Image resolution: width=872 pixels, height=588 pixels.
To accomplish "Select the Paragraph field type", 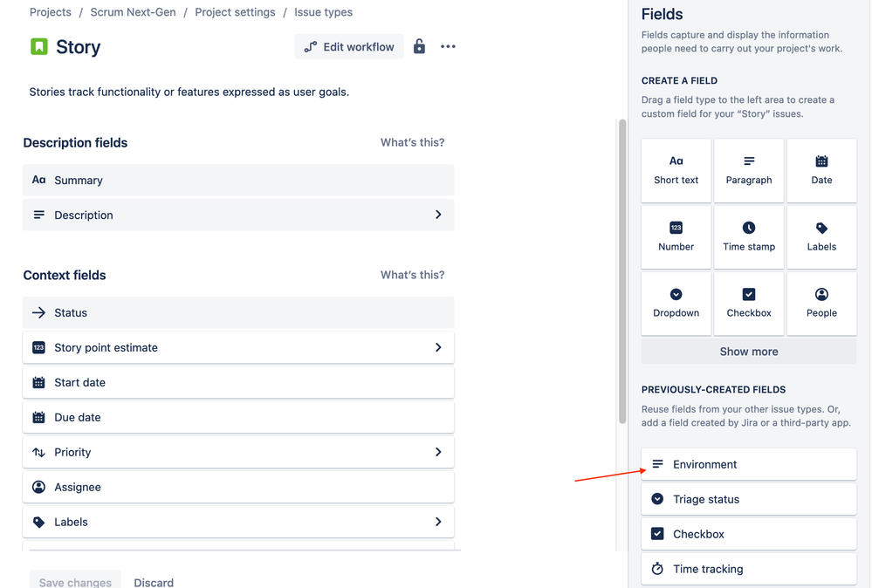I will pyautogui.click(x=749, y=171).
